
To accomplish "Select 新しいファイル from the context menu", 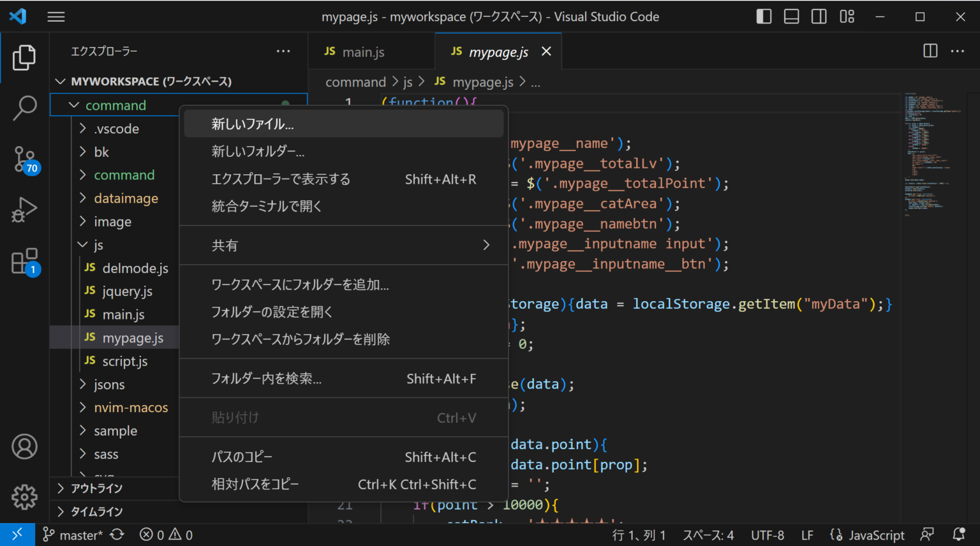I will (253, 124).
